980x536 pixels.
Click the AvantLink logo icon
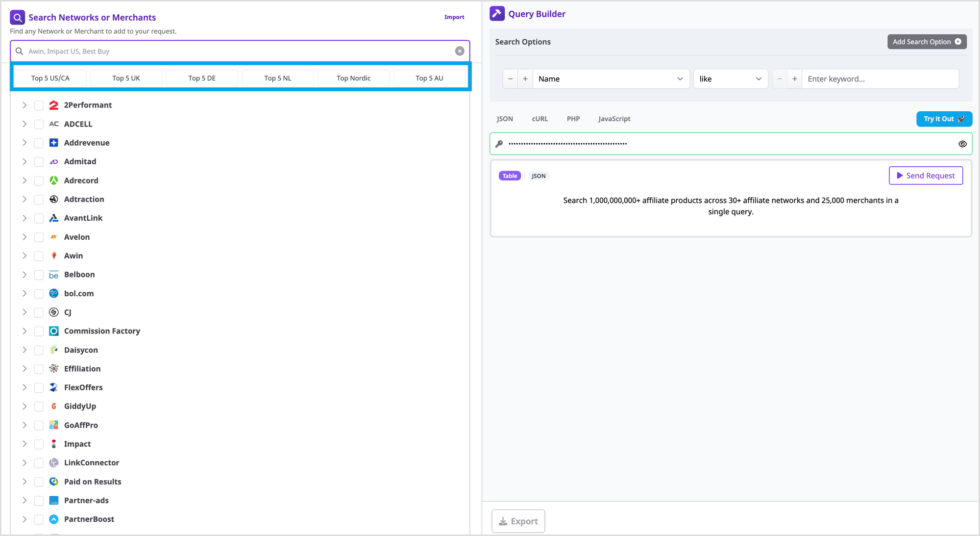54,218
